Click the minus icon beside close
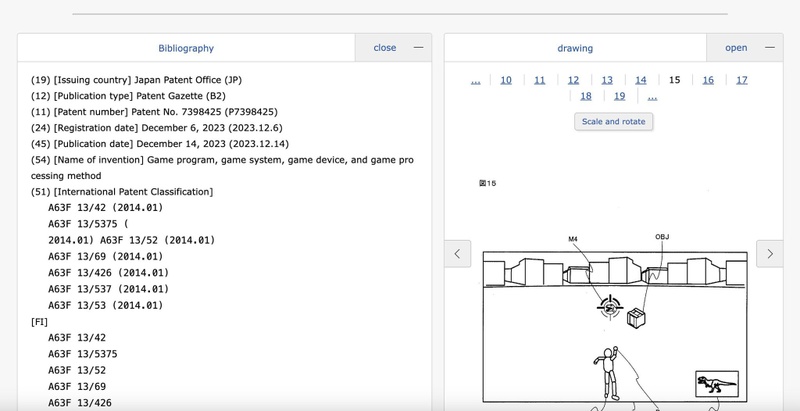The width and height of the screenshot is (800, 411). (x=418, y=48)
